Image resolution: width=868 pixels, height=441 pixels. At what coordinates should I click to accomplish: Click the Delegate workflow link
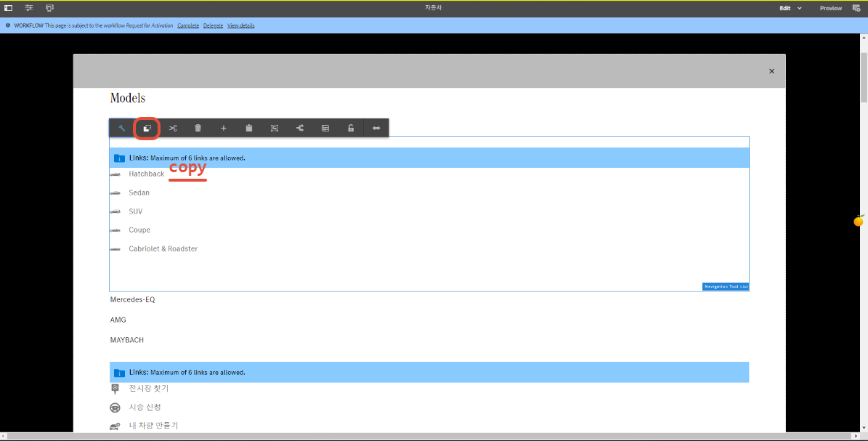point(213,25)
